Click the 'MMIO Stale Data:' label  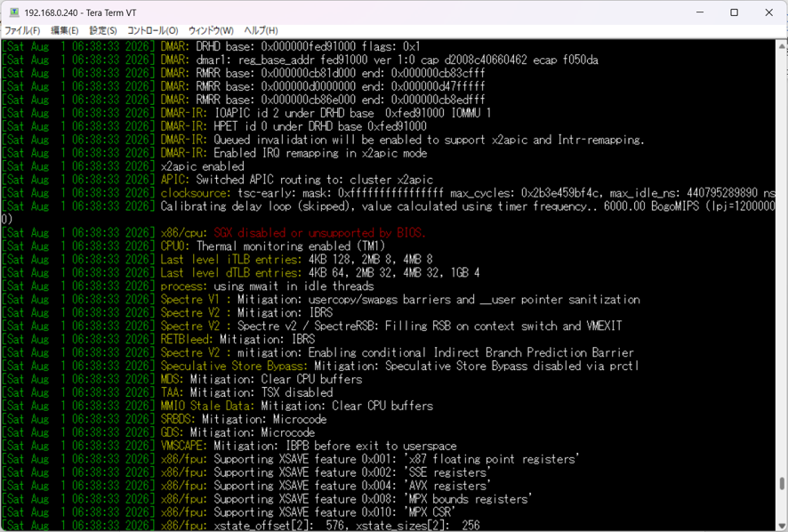click(x=207, y=406)
